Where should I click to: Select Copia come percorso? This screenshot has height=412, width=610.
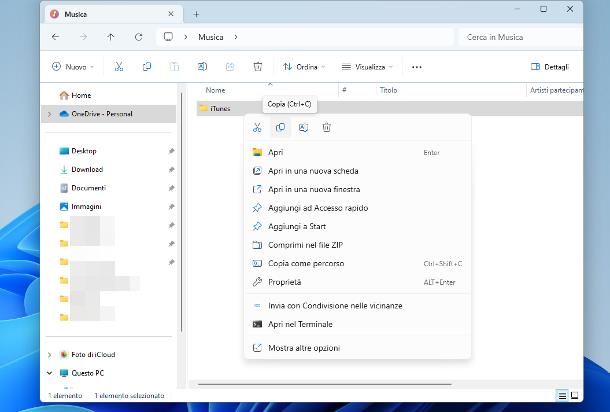tap(357, 263)
